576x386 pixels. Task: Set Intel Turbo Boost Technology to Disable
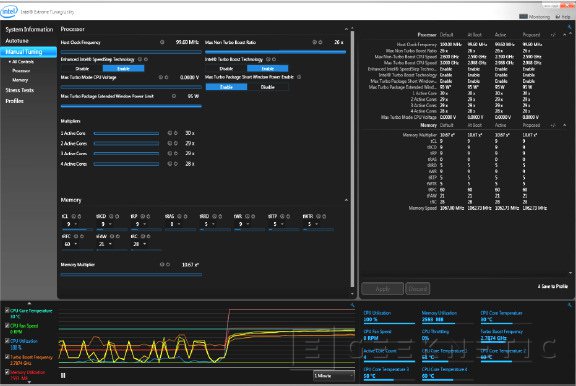click(226, 69)
